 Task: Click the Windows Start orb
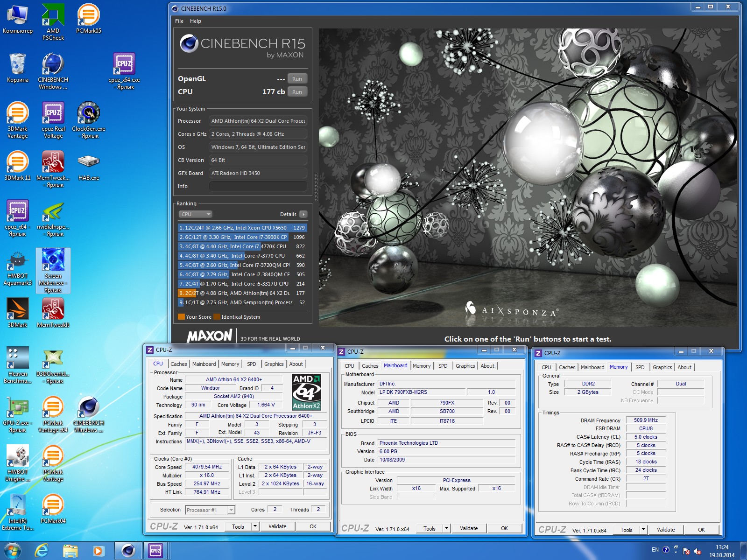pyautogui.click(x=13, y=551)
